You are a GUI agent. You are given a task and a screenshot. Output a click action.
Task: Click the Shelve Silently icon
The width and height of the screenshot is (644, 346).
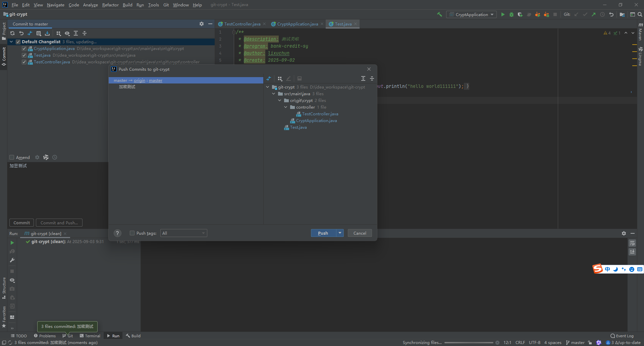click(47, 33)
